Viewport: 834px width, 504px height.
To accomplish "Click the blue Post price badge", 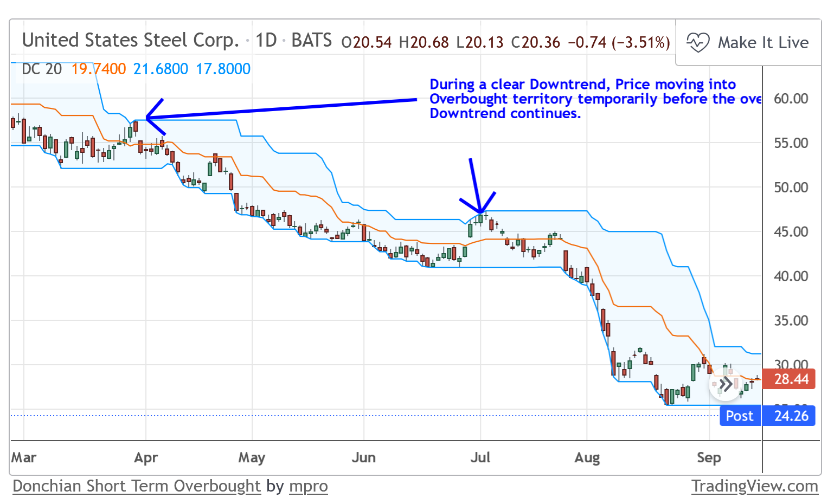I will [740, 416].
